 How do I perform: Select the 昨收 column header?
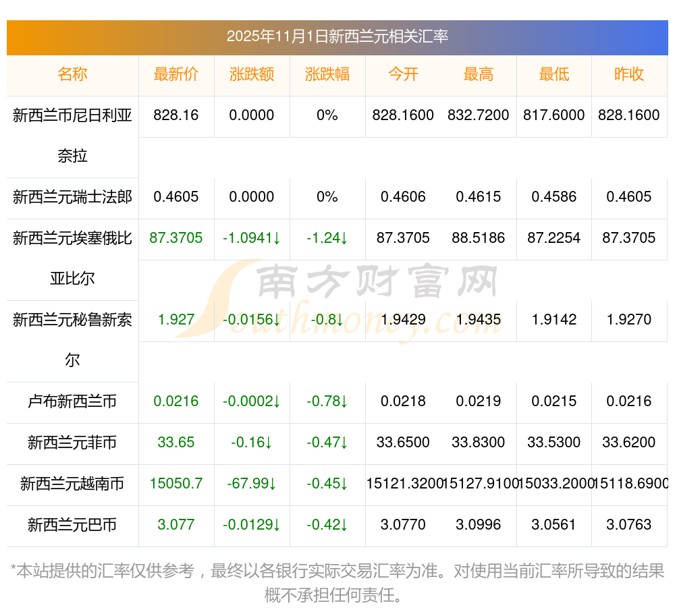point(629,74)
